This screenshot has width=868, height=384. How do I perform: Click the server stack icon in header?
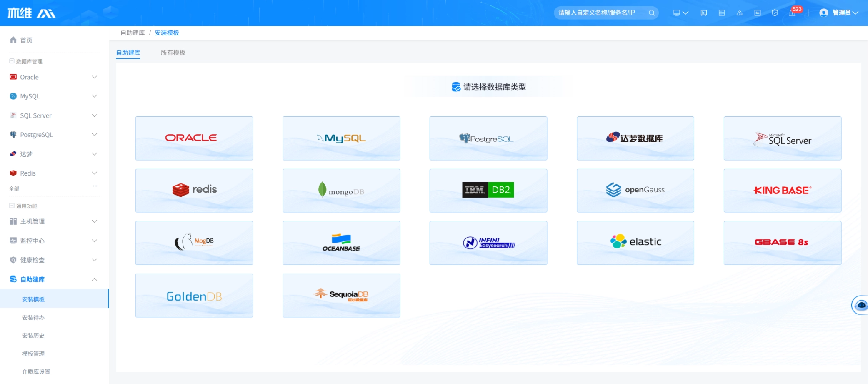[722, 13]
